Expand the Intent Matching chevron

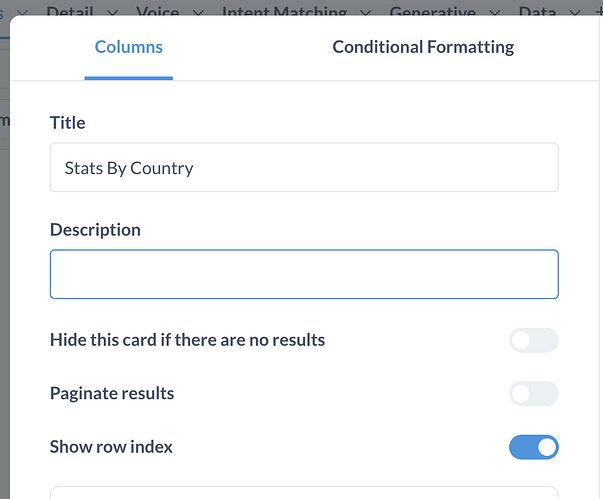point(365,12)
